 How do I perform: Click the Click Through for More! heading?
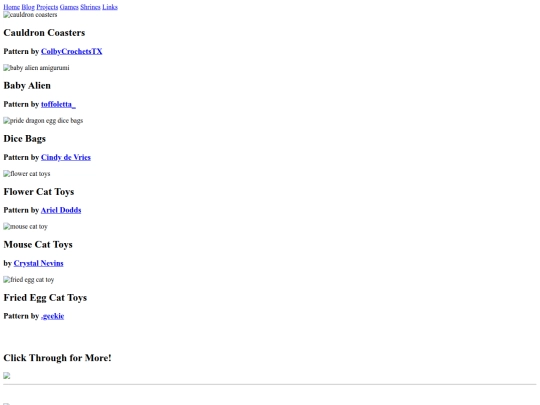[57, 358]
